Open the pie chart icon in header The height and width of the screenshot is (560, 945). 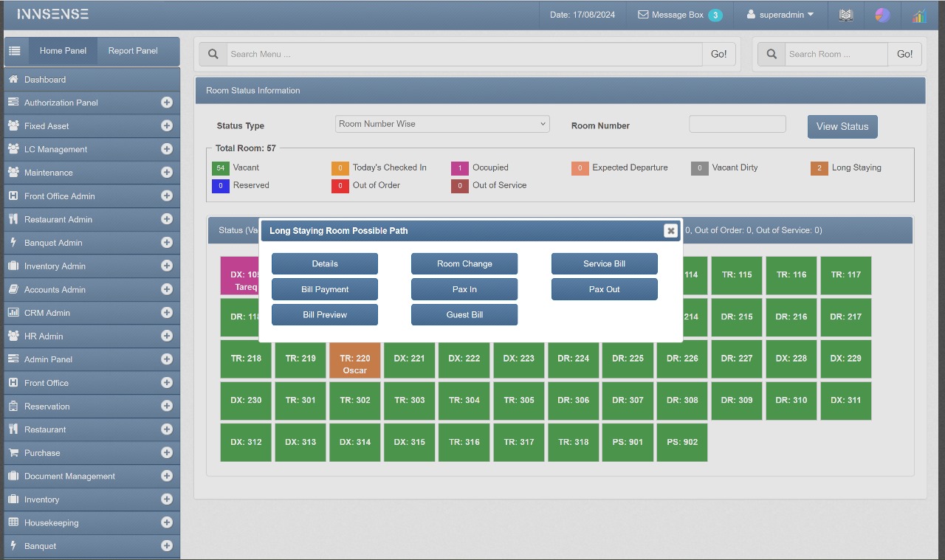pyautogui.click(x=882, y=15)
